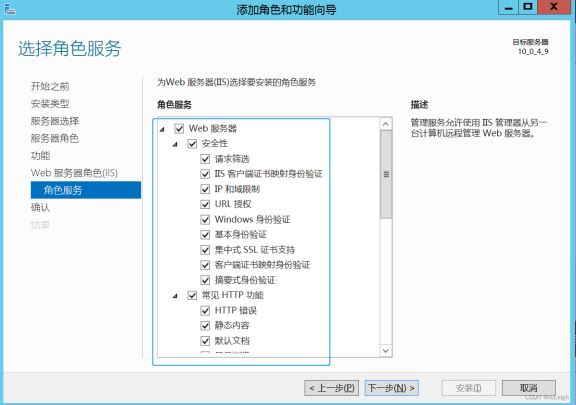Close the wizard with the X button
Viewport: 576px width, 405px height.
pos(554,8)
